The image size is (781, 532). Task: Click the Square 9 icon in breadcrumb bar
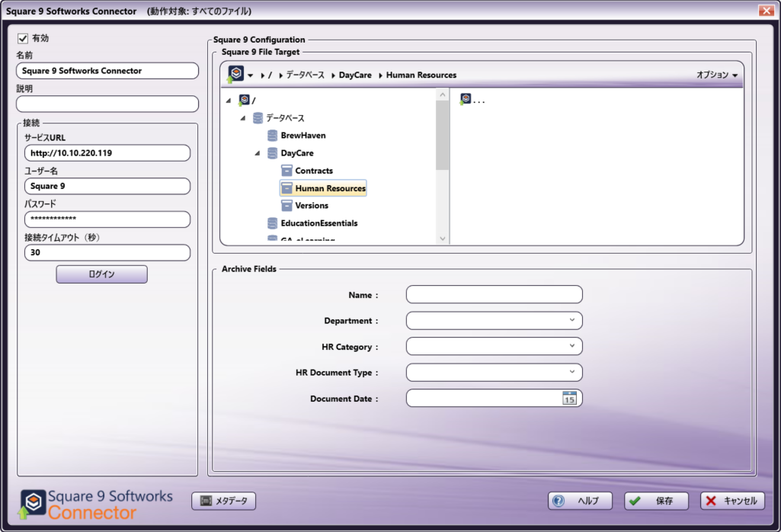click(235, 74)
